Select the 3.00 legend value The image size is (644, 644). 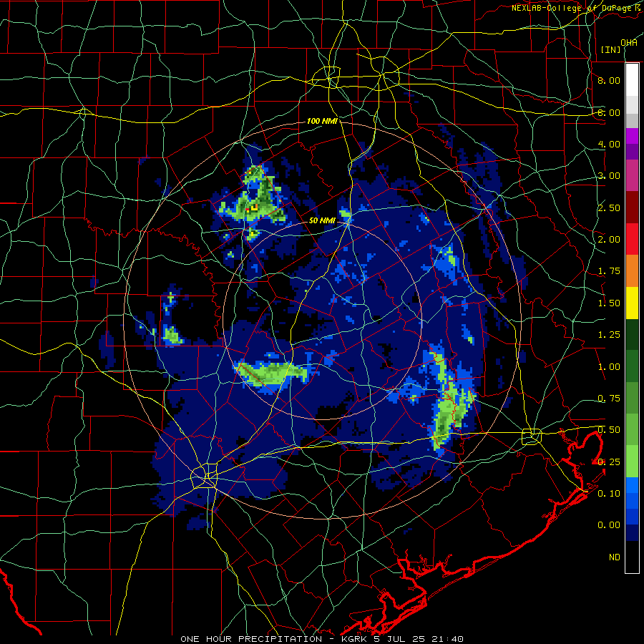tap(609, 176)
